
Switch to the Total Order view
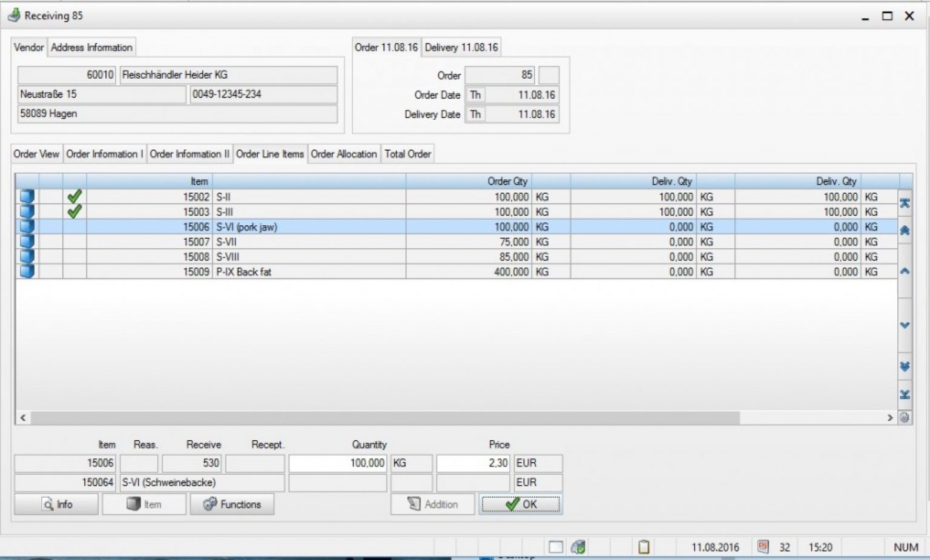407,154
